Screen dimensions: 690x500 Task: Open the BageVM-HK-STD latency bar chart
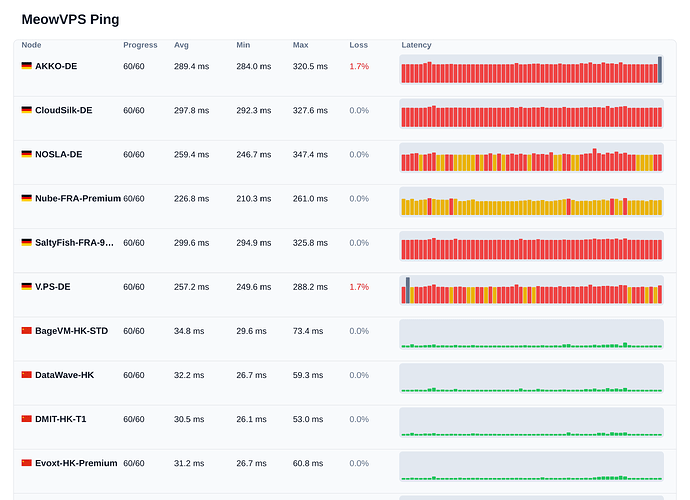tap(531, 334)
